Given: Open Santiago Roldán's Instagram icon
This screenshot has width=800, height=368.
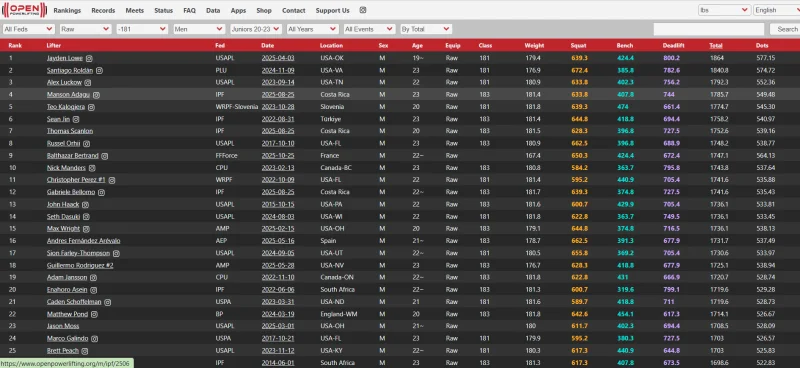Looking at the screenshot, I should tap(100, 70).
